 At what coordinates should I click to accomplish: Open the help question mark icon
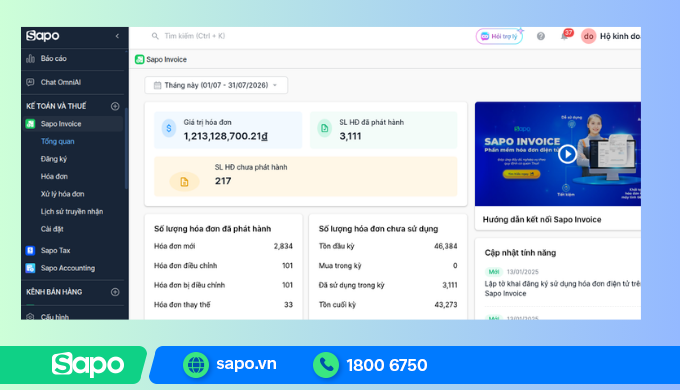[540, 36]
